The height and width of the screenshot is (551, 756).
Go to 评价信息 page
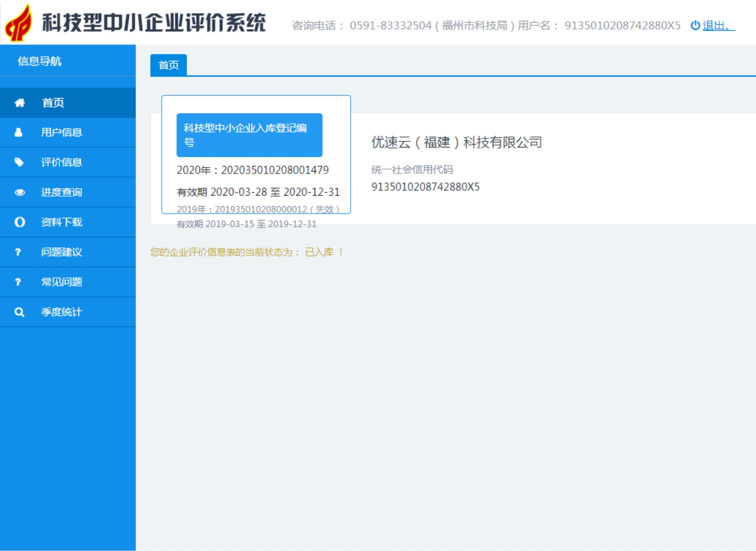coord(68,162)
